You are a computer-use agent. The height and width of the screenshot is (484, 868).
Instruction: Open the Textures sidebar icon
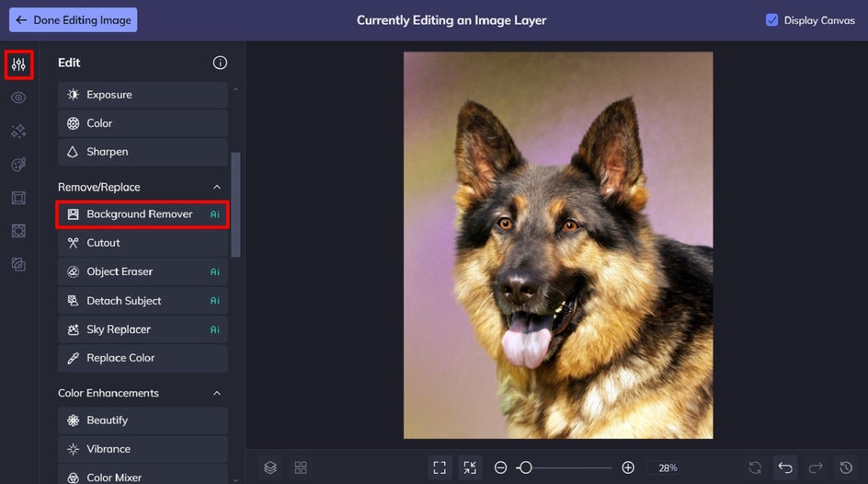point(18,264)
